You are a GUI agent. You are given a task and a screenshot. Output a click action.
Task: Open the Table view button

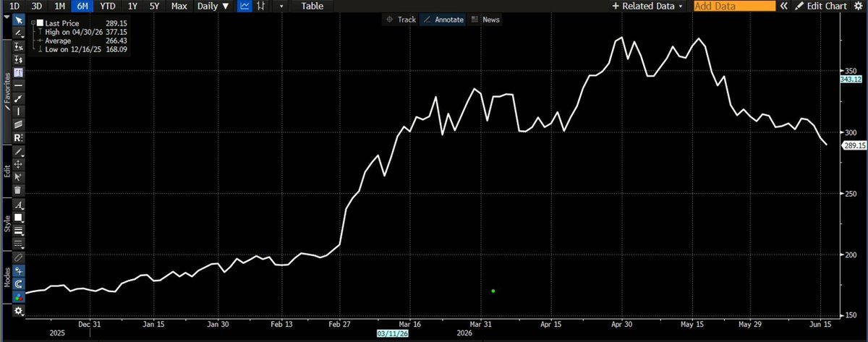click(x=312, y=6)
